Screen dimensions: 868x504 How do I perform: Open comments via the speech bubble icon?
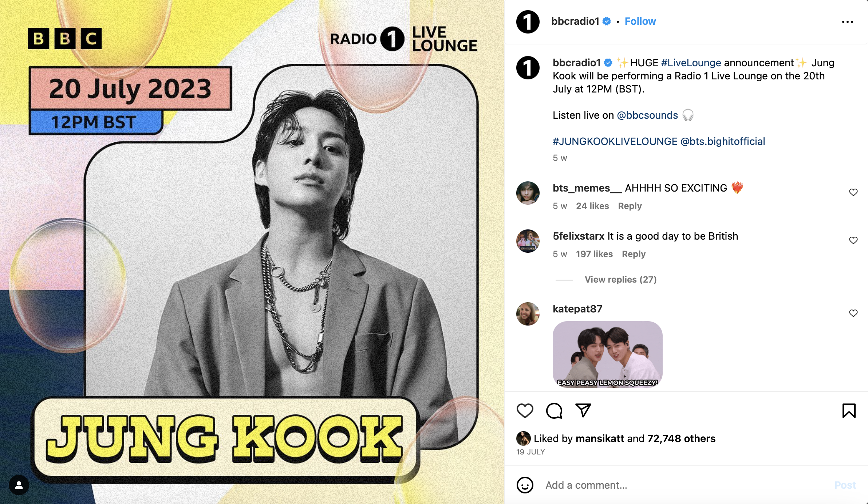point(554,411)
